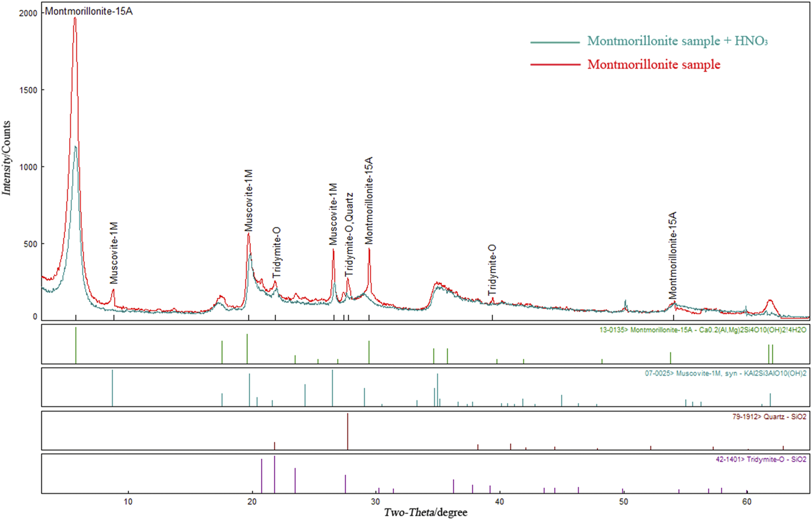Click the Intensity/Counts axis title
The height and width of the screenshot is (520, 812).
coord(6,158)
